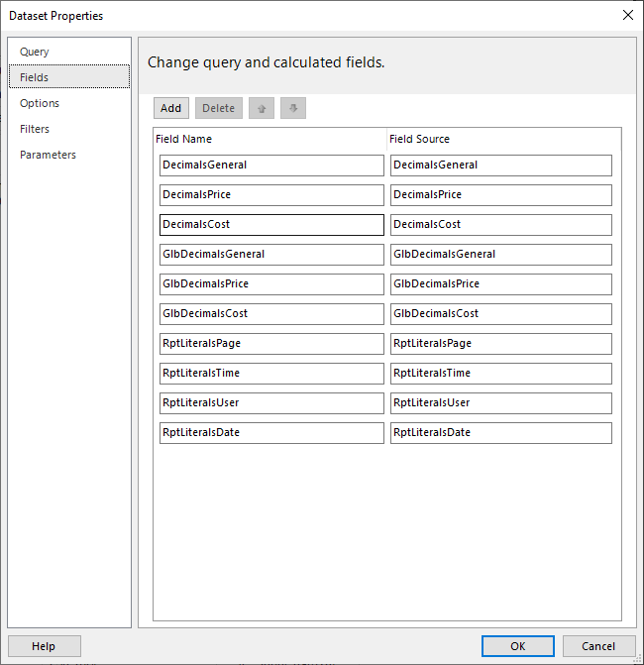This screenshot has width=644, height=665.
Task: Click the RptLiteralsPage field source box
Action: [x=501, y=344]
